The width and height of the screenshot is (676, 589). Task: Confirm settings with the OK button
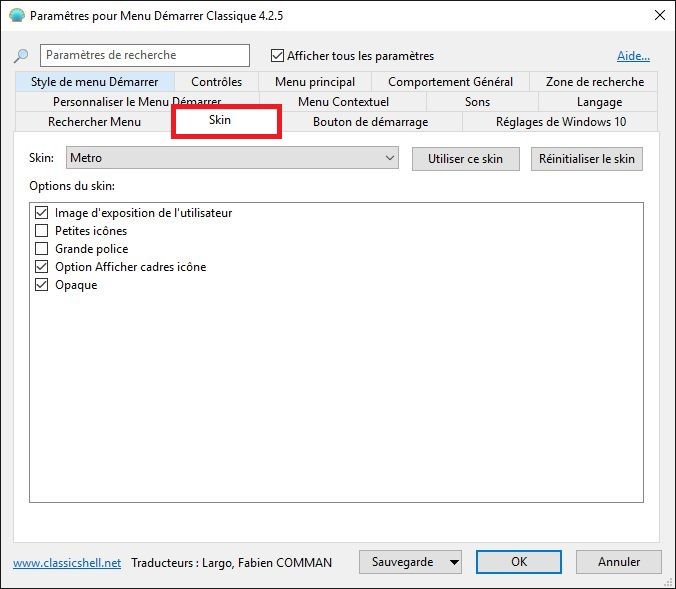pyautogui.click(x=519, y=562)
